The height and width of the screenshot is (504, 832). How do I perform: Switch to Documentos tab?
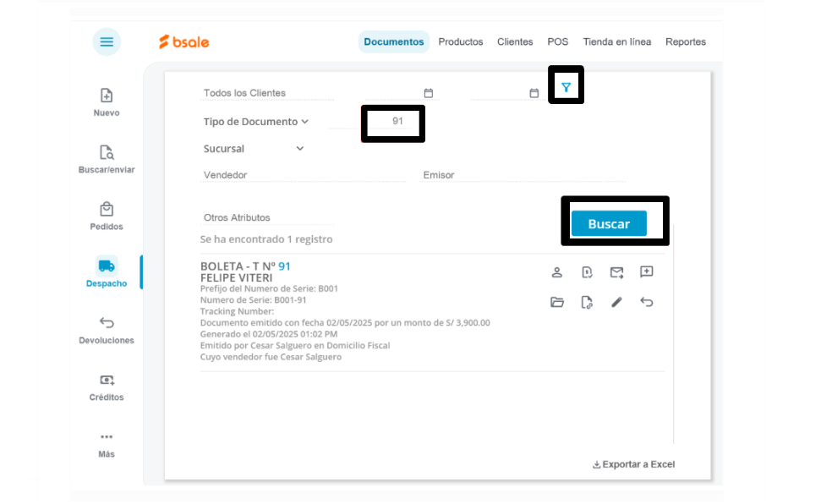click(x=394, y=42)
